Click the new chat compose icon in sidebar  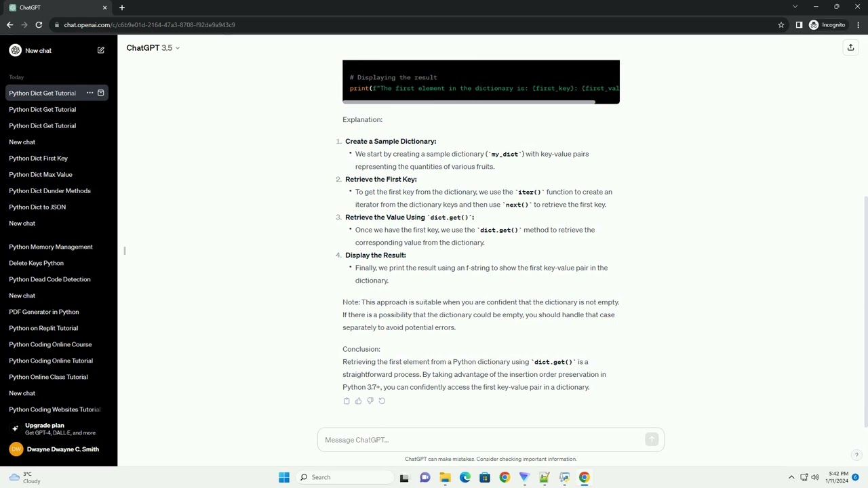coord(100,50)
